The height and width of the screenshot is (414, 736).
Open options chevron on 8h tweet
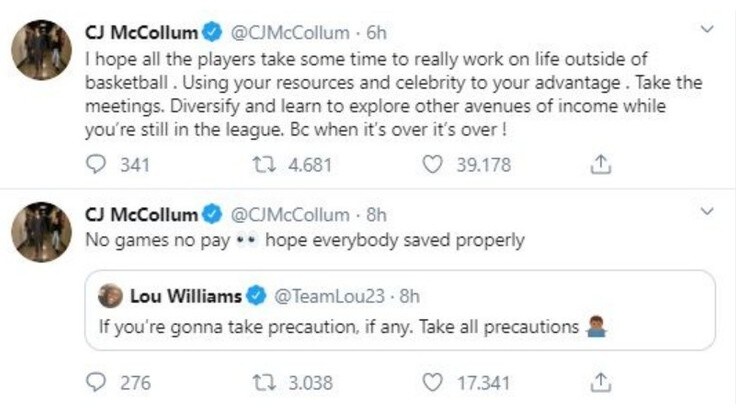coord(707,211)
